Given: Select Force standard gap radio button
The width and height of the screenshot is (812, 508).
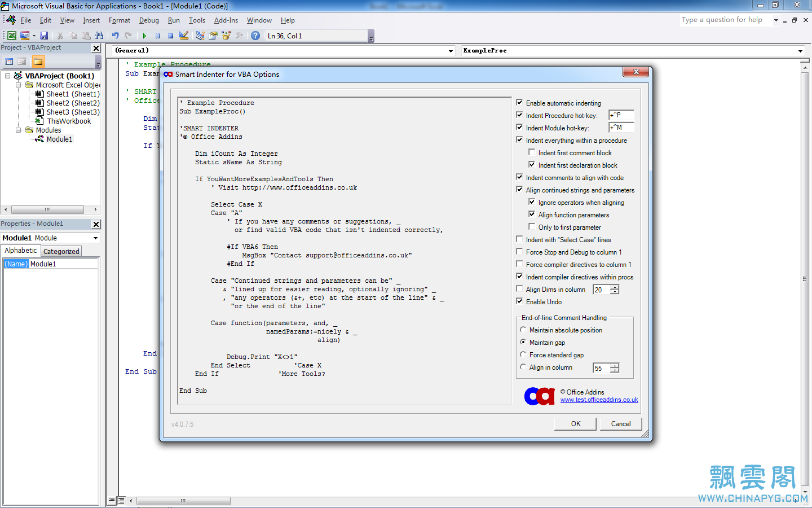Looking at the screenshot, I should [x=523, y=354].
